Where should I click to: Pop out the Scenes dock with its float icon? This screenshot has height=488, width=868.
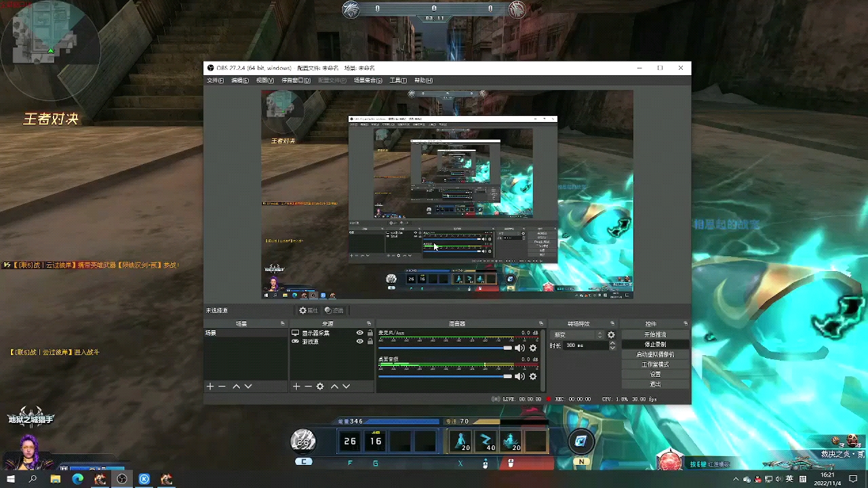click(x=283, y=324)
